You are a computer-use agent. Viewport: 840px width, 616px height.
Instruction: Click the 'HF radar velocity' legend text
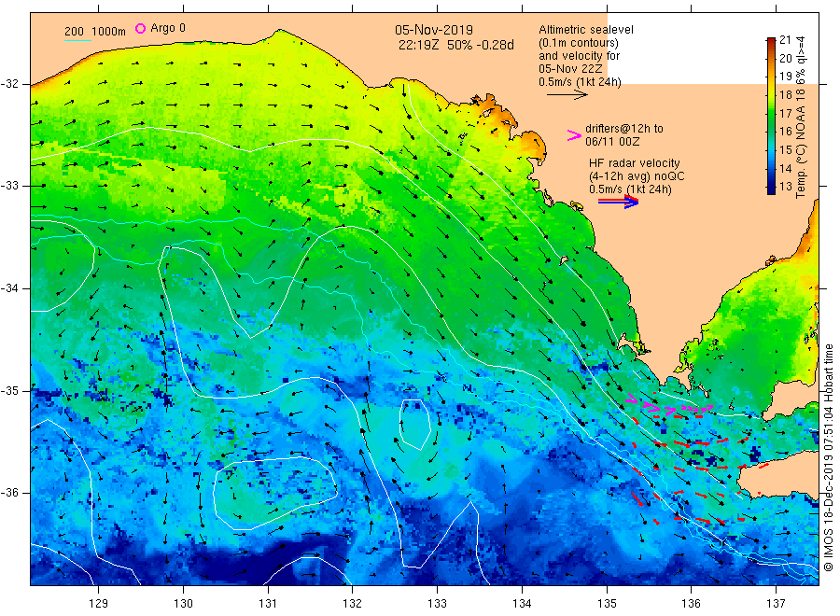(x=635, y=162)
